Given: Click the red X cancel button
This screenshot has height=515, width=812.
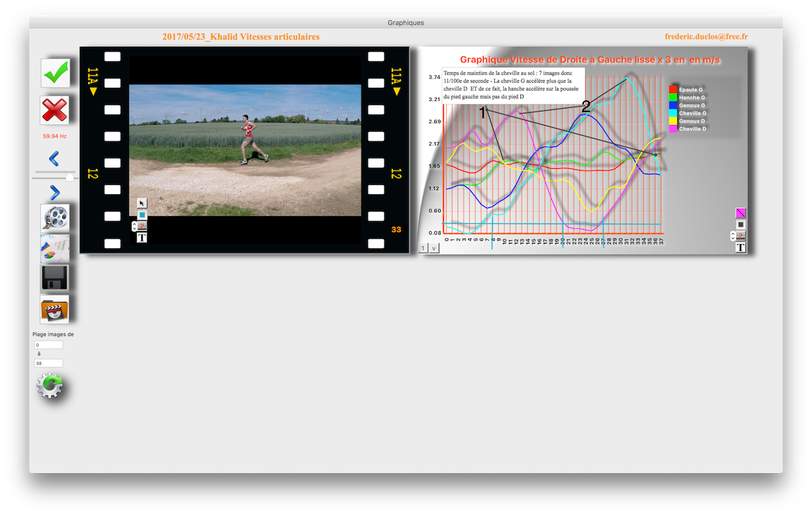Looking at the screenshot, I should tap(55, 111).
